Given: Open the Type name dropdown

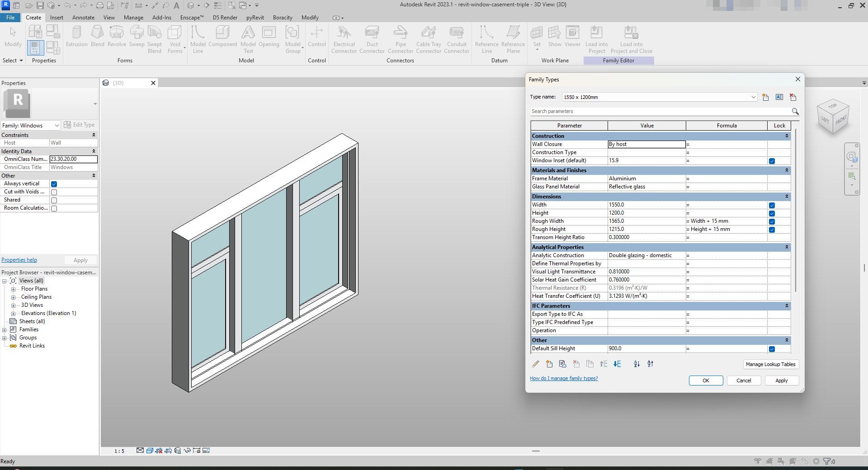Looking at the screenshot, I should 753,97.
